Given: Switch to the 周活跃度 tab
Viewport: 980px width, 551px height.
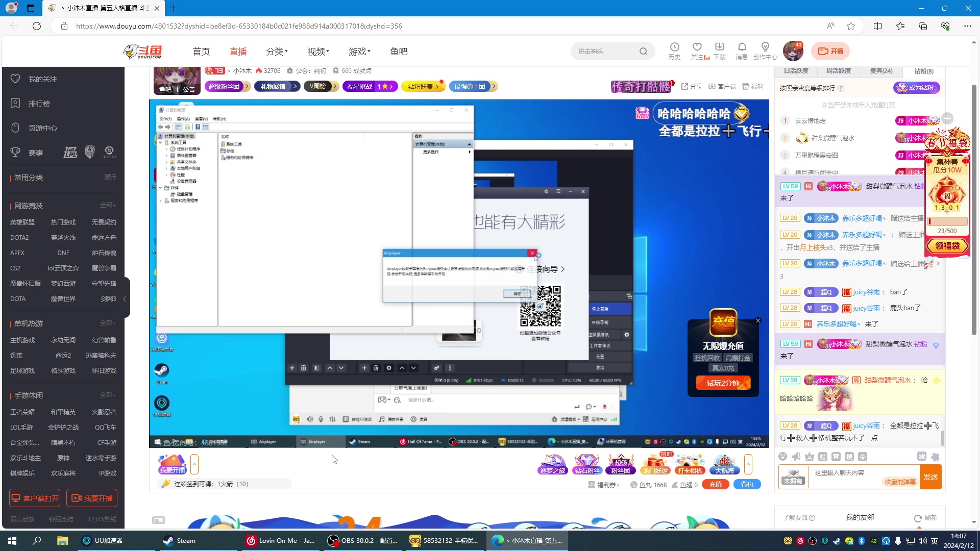Looking at the screenshot, I should pos(838,71).
